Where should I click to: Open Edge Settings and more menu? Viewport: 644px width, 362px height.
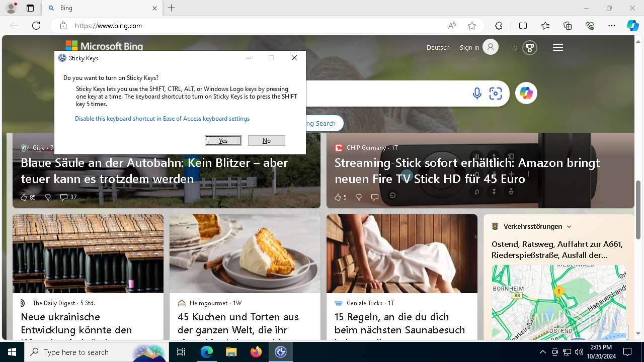point(612,26)
